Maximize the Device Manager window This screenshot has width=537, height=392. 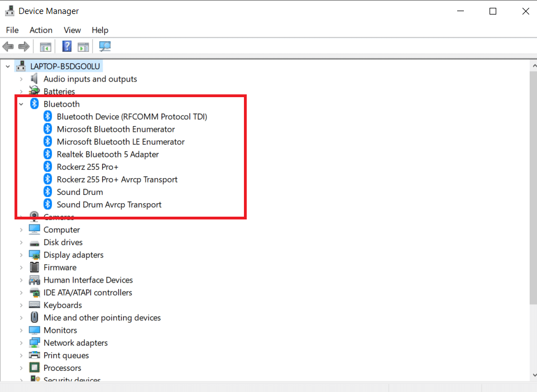click(x=493, y=11)
